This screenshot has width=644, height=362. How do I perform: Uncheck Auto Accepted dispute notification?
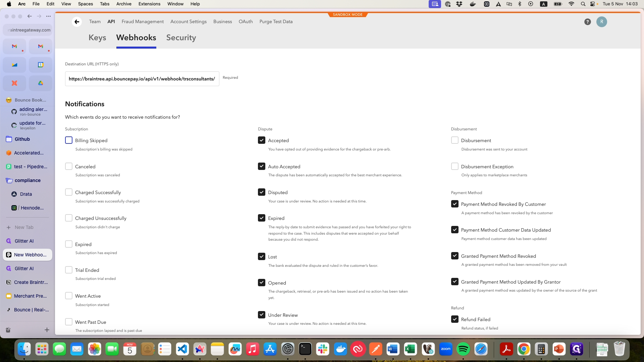tap(262, 166)
